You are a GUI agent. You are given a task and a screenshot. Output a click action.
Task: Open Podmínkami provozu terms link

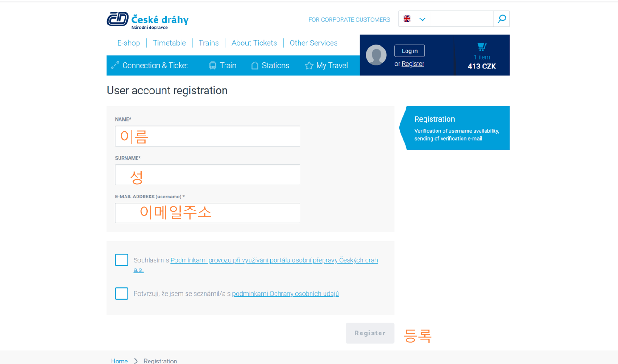click(x=274, y=260)
